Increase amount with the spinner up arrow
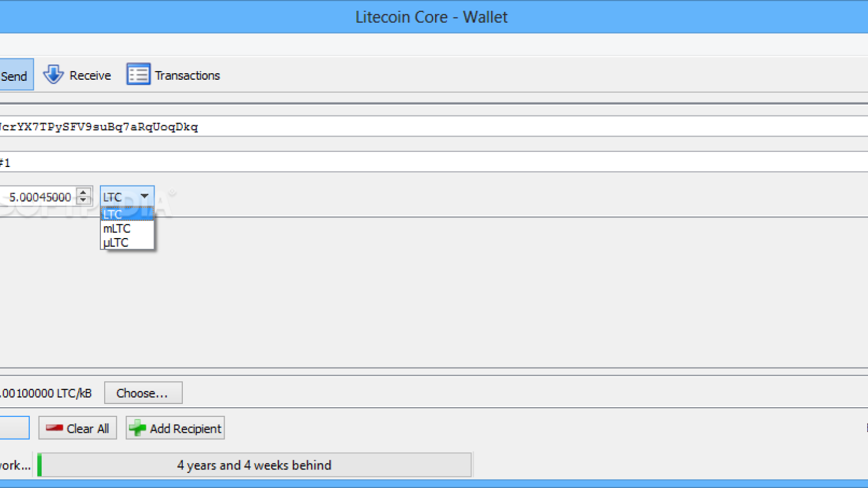 coord(84,192)
